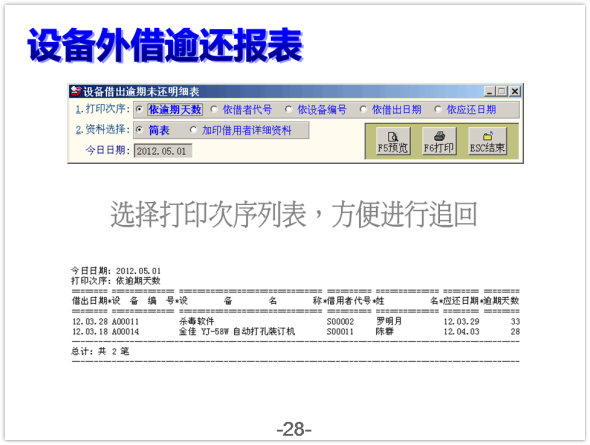590x445 pixels.
Task: Click the F6打印 print button
Action: pyautogui.click(x=439, y=141)
